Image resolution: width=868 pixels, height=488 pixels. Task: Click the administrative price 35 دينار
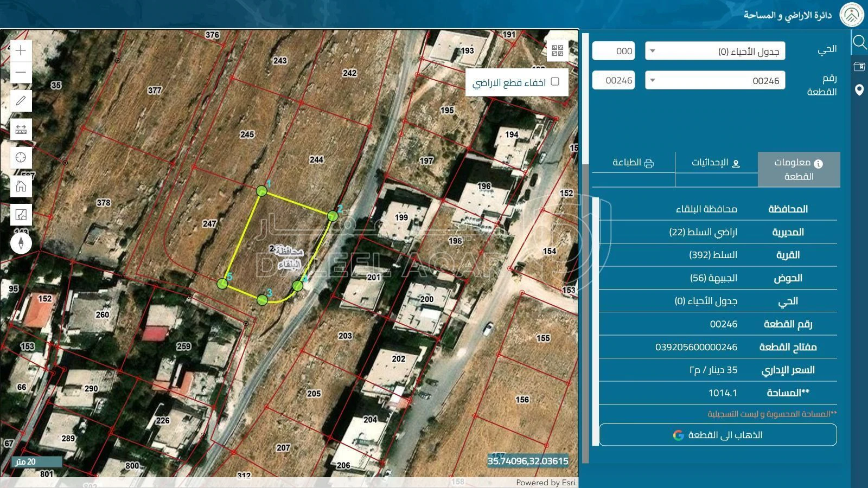click(x=713, y=370)
